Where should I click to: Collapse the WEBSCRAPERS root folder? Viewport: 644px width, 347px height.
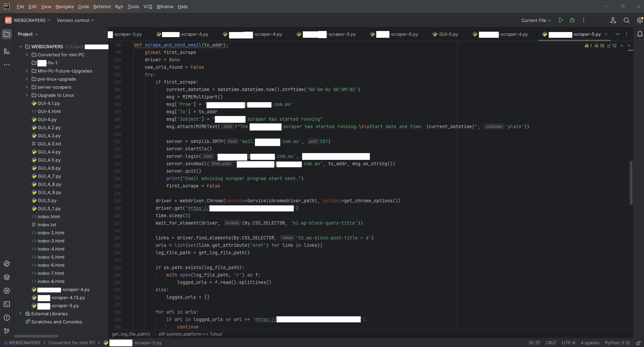tap(21, 47)
